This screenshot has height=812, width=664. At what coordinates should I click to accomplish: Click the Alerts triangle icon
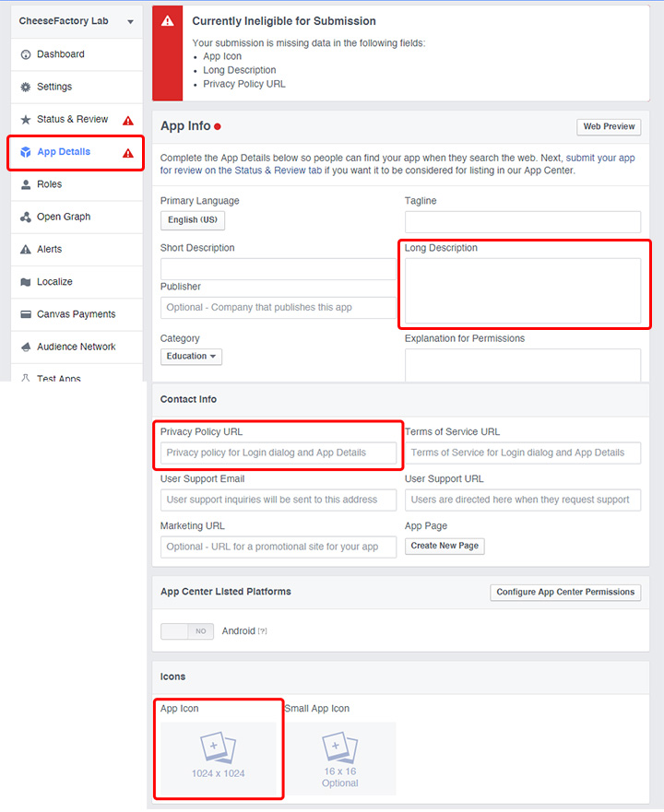(x=26, y=250)
